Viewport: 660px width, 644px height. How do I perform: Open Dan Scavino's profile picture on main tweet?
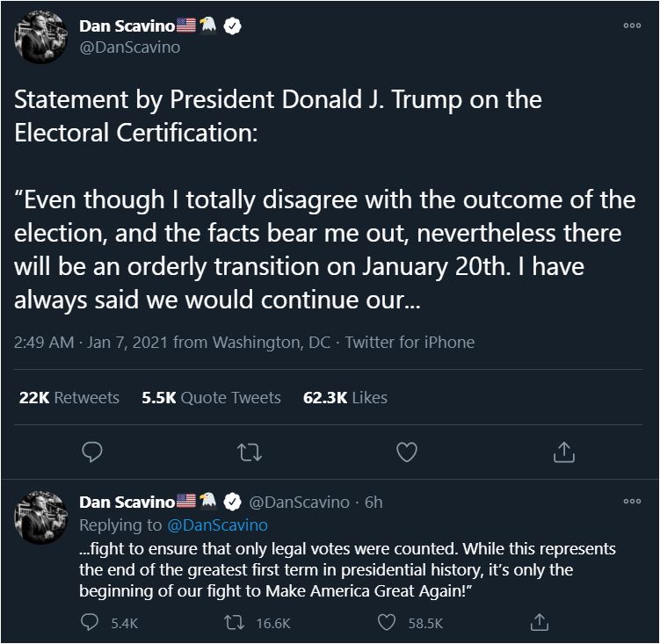[x=40, y=38]
